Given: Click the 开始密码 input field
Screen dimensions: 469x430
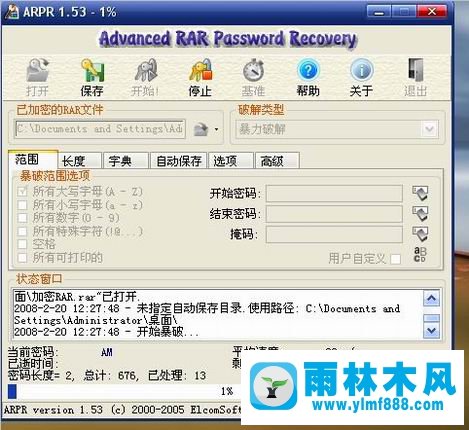Looking at the screenshot, I should [x=334, y=194].
